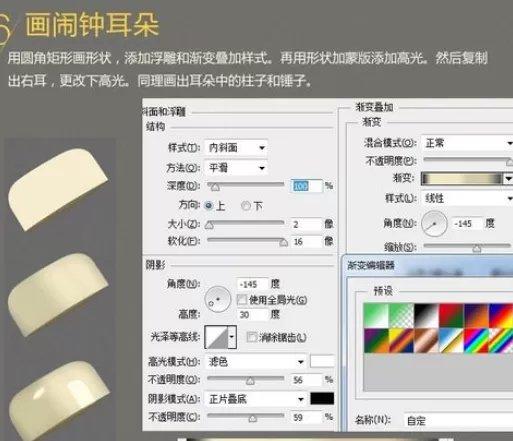Click the middle beveled ear shape example
513x441 pixels.
57,295
